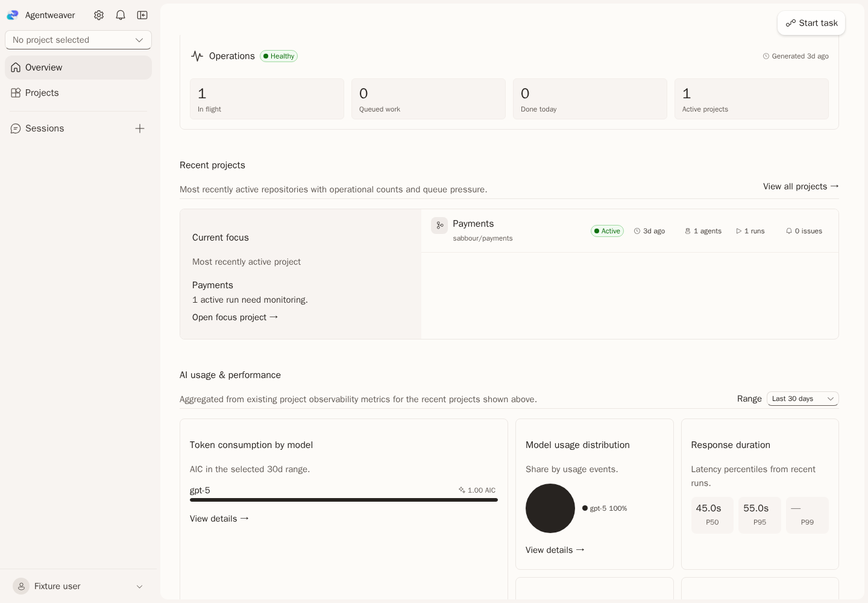Follow the View all projects link

coord(800,186)
